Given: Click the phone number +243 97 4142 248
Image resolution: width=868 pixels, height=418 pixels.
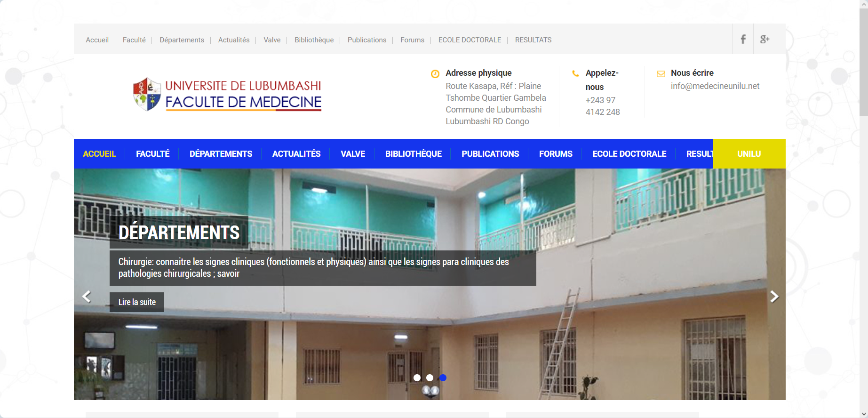Looking at the screenshot, I should coord(603,106).
